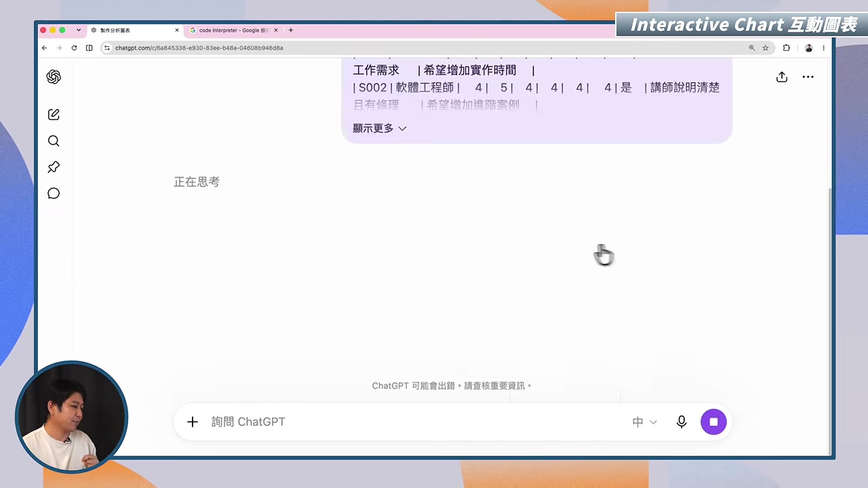Open the browser profile avatar

[x=808, y=48]
